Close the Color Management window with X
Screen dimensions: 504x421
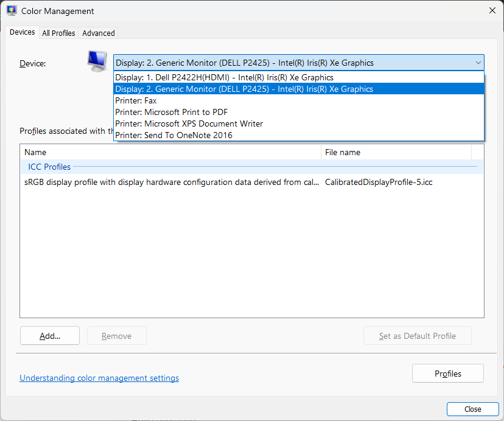(491, 10)
